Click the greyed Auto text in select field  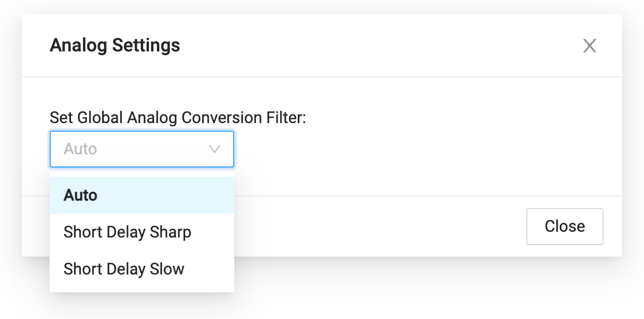click(80, 149)
